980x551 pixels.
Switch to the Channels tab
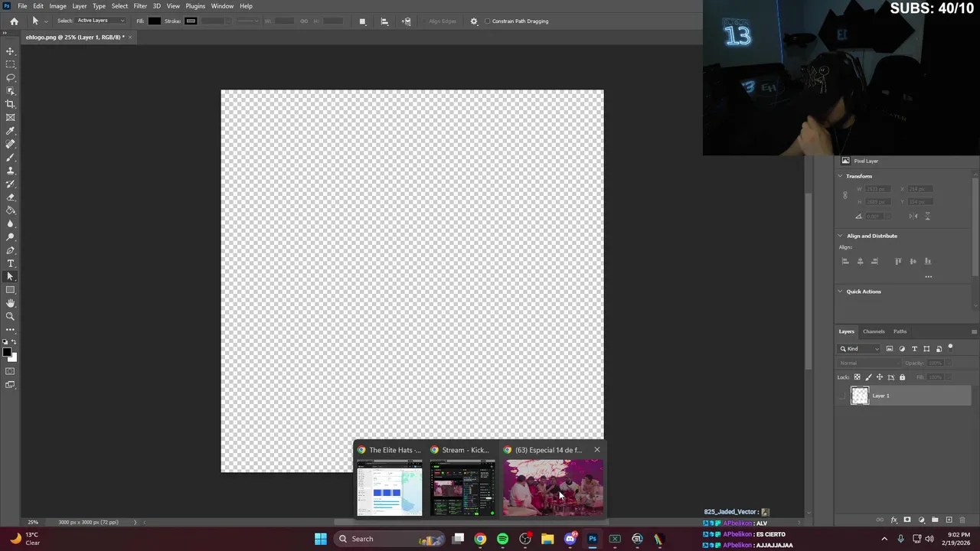(874, 331)
